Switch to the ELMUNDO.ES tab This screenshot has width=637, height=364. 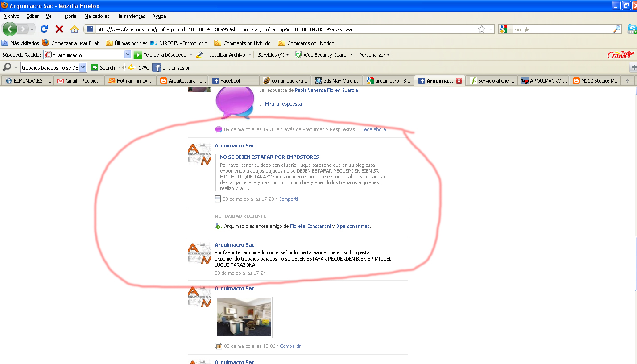pyautogui.click(x=27, y=81)
